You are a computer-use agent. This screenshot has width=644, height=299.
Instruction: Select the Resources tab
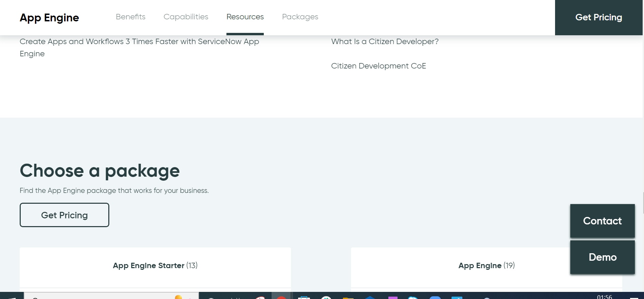[x=245, y=17]
